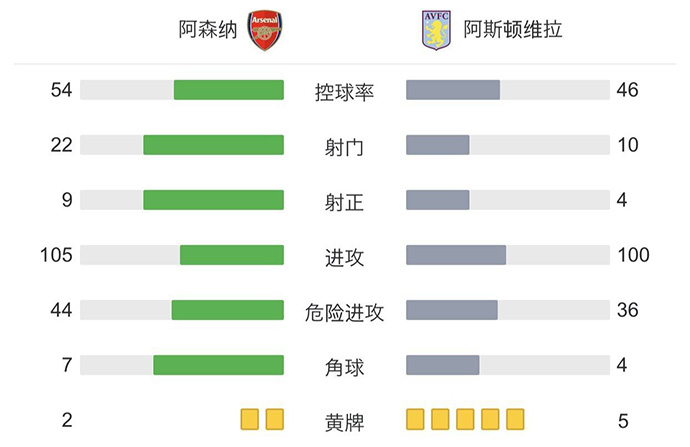690x447 pixels.
Task: Click Aston Villa's last yellow card icon
Action: pyautogui.click(x=515, y=418)
